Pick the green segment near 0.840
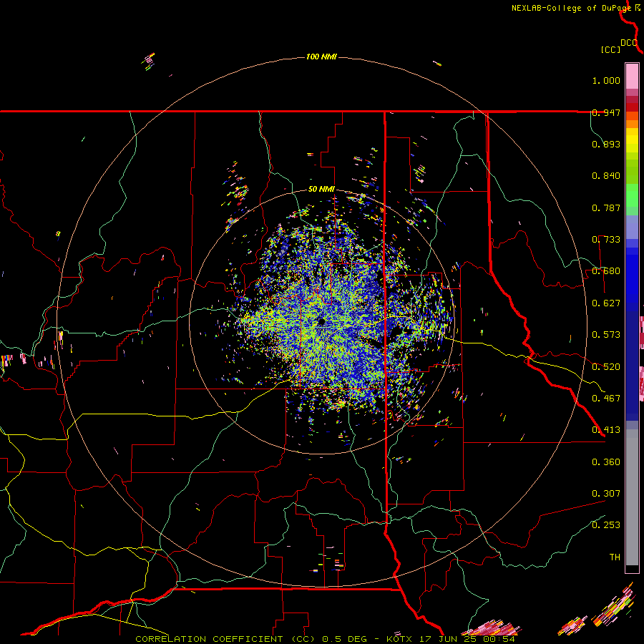This screenshot has width=644, height=644. [632, 172]
